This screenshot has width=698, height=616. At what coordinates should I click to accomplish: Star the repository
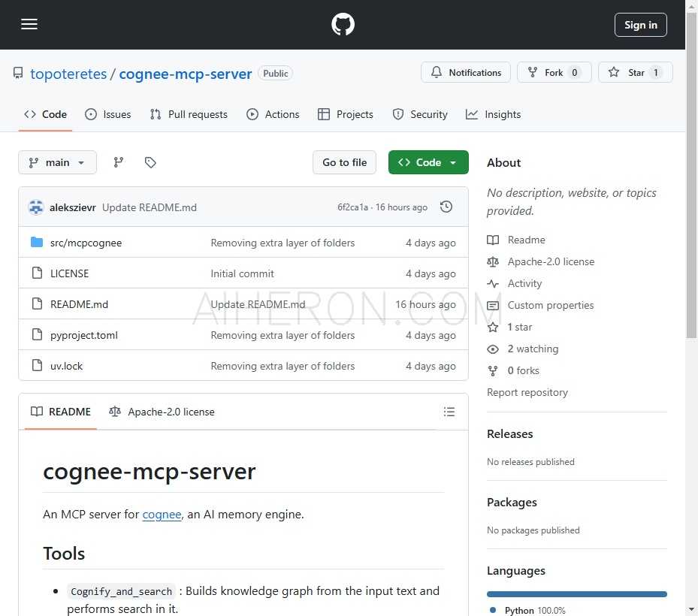click(635, 73)
